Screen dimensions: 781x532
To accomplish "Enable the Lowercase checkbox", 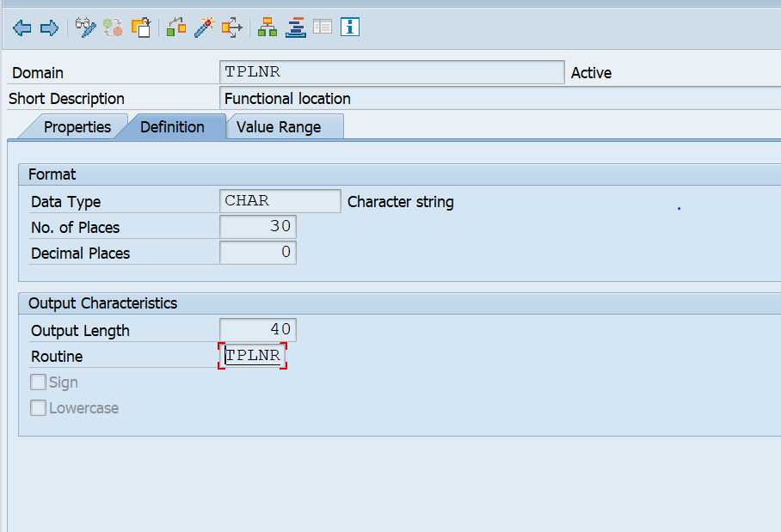I will 39,408.
